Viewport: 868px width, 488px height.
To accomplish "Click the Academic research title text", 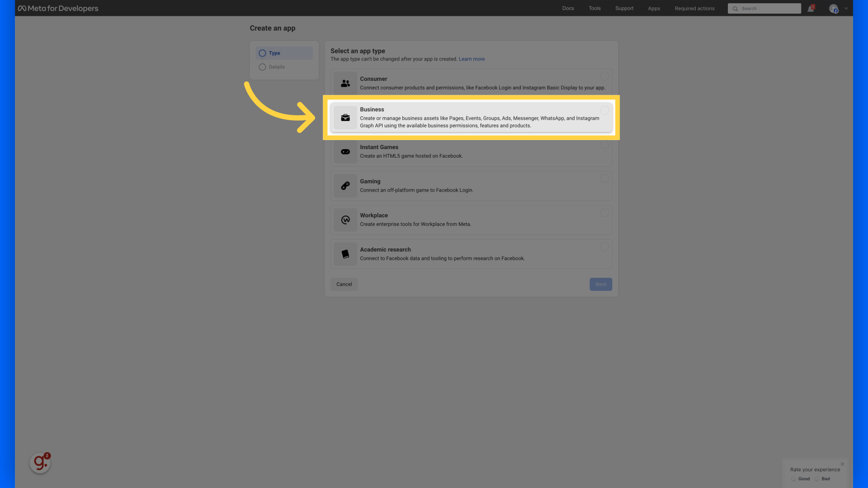I will pyautogui.click(x=385, y=249).
